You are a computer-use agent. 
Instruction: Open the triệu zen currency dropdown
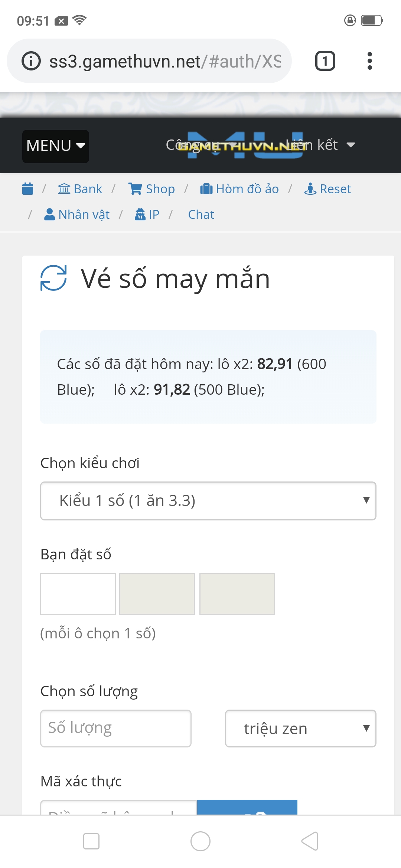(300, 729)
